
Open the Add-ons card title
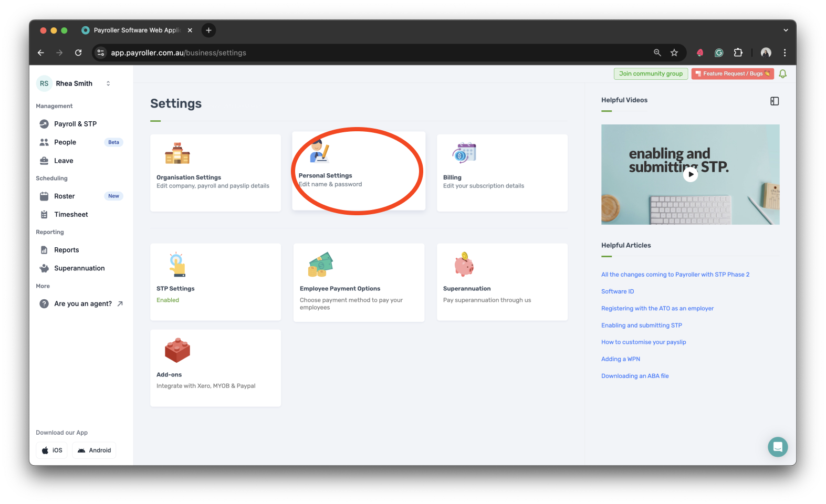169,375
